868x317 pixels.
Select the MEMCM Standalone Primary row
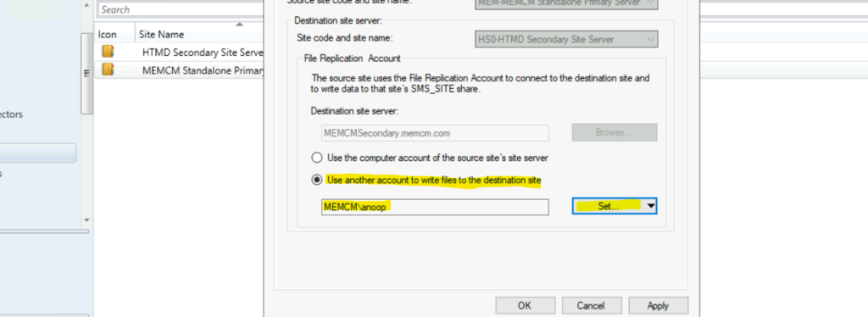(180, 70)
